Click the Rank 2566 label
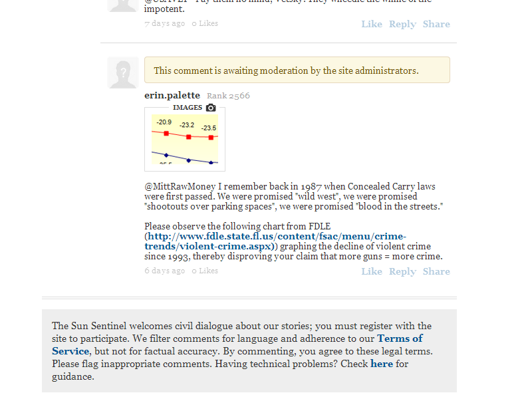The image size is (532, 399). [x=228, y=96]
